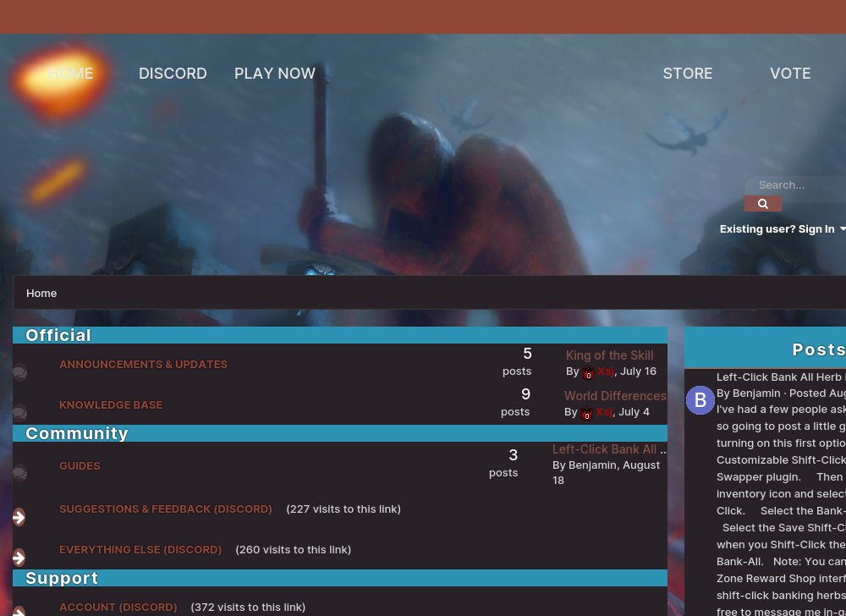This screenshot has height=616, width=846.
Task: Click author Xsj in the World Differences row
Action: (x=604, y=411)
